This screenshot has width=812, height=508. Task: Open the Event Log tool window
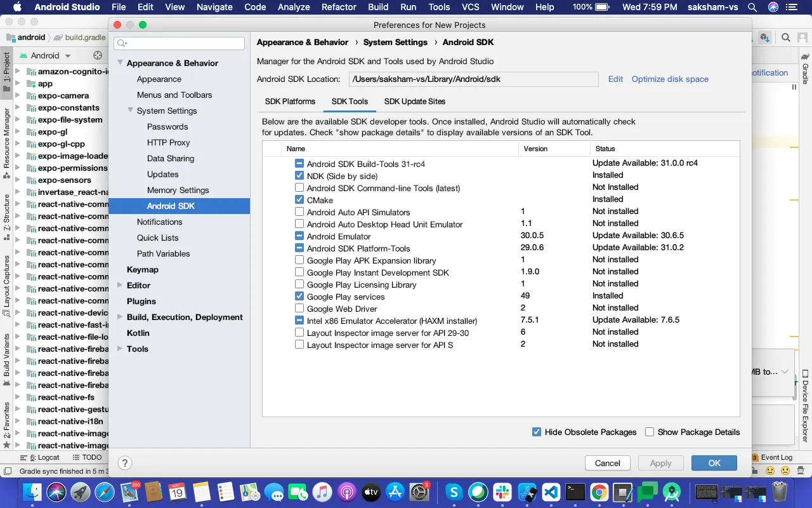pos(771,457)
